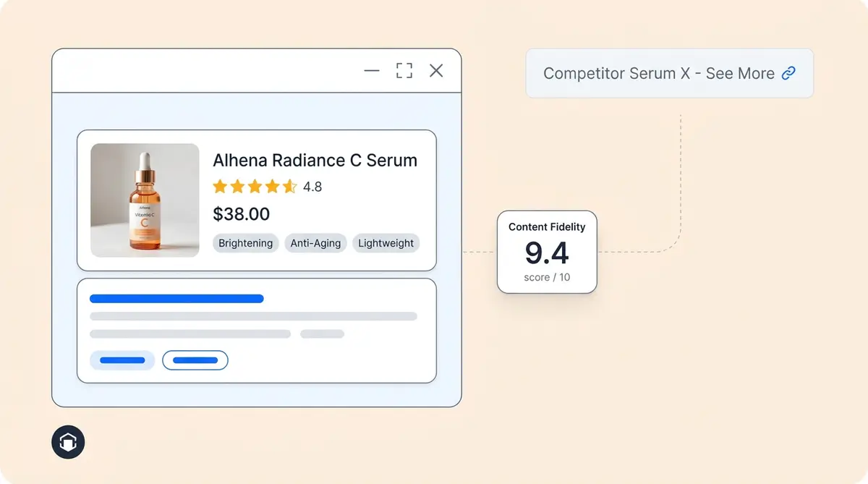Click the outlined blue pill button
The height and width of the screenshot is (484, 868).
click(195, 360)
